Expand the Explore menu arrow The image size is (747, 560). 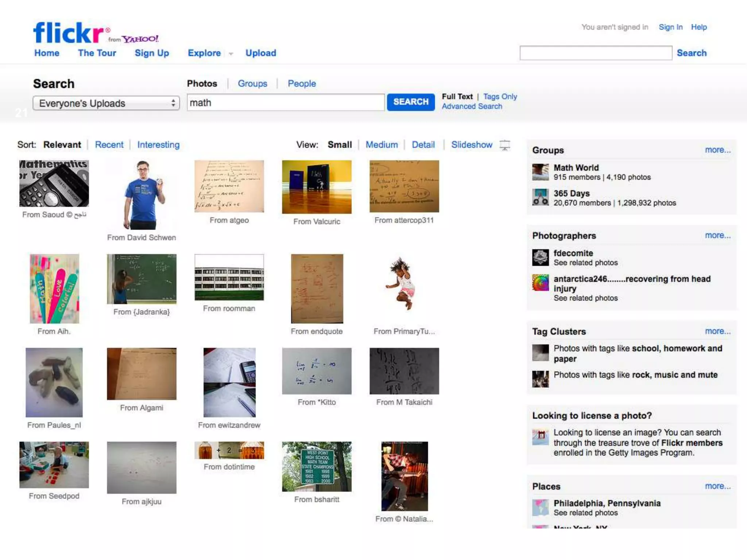tap(231, 54)
